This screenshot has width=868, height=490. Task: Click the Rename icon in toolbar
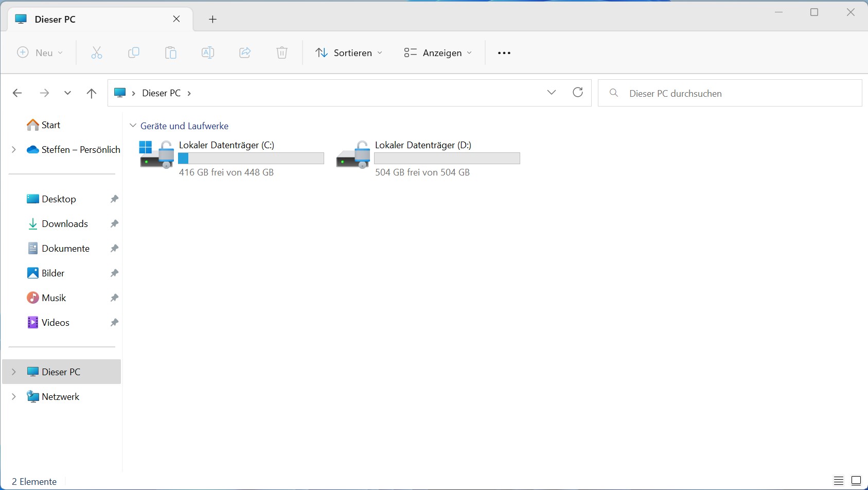coord(208,52)
